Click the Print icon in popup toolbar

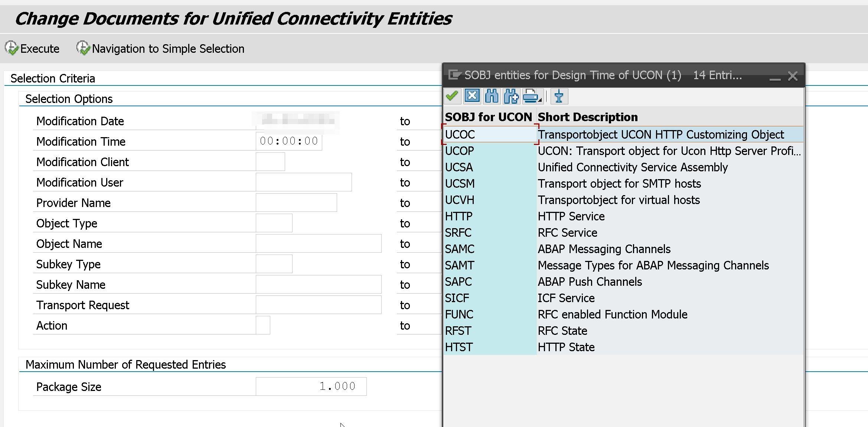532,96
